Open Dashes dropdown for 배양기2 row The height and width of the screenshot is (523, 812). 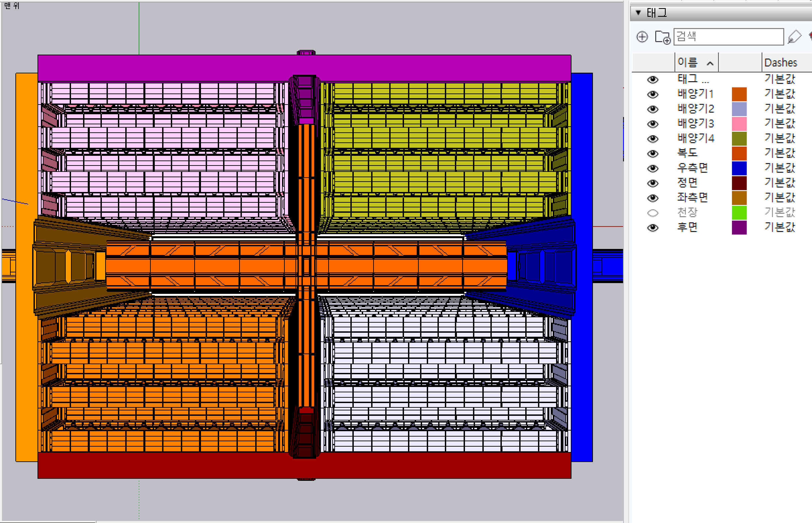(780, 109)
